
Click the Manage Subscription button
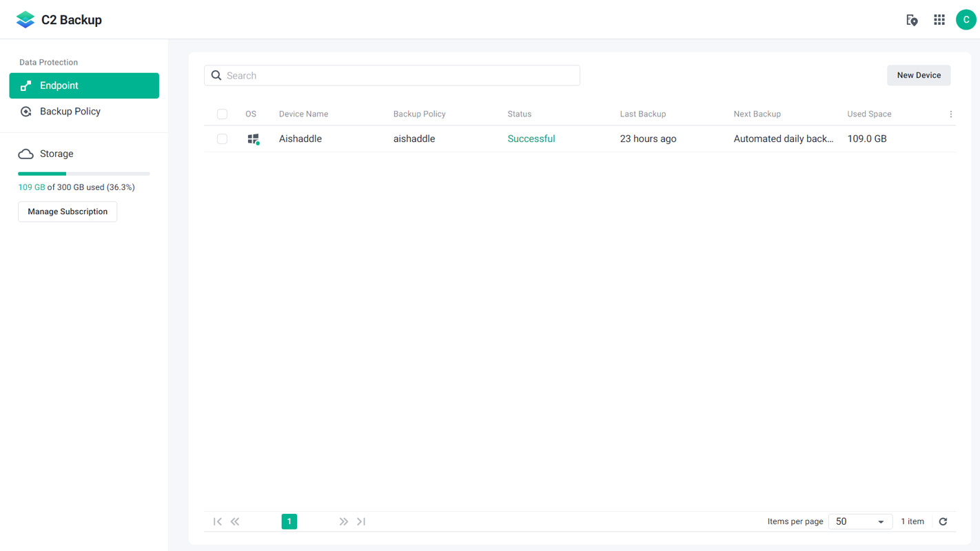point(68,211)
